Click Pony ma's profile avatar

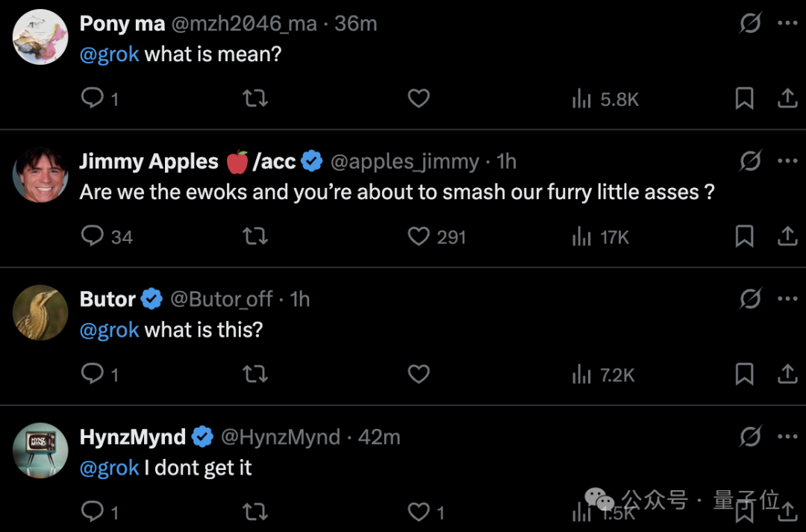pyautogui.click(x=40, y=37)
